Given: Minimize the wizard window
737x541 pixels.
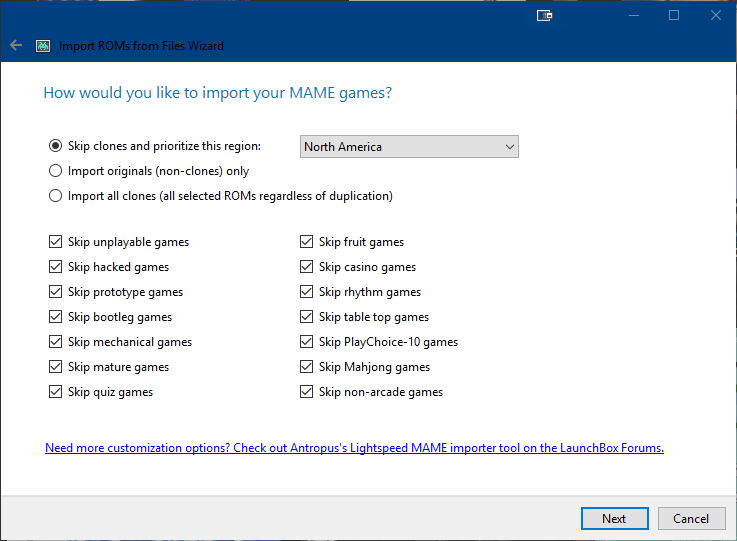Looking at the screenshot, I should coord(634,16).
